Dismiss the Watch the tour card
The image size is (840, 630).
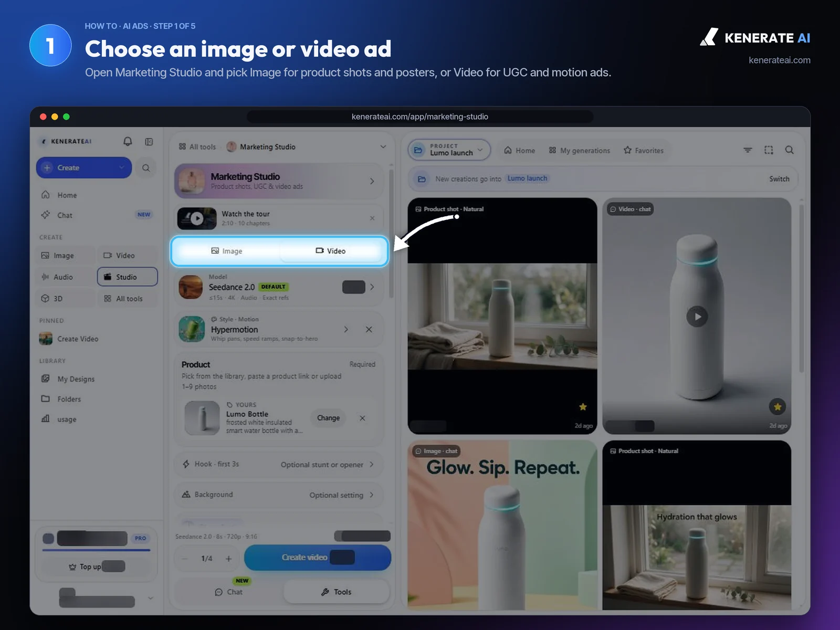pos(372,218)
